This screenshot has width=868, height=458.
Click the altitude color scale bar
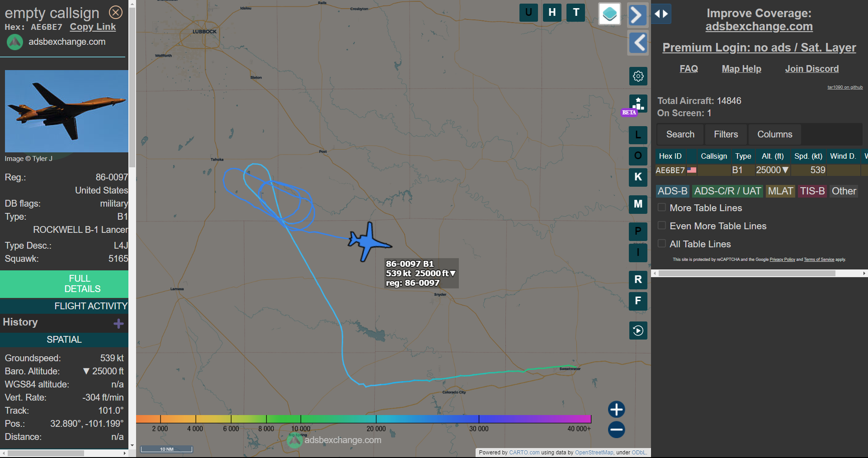point(363,419)
